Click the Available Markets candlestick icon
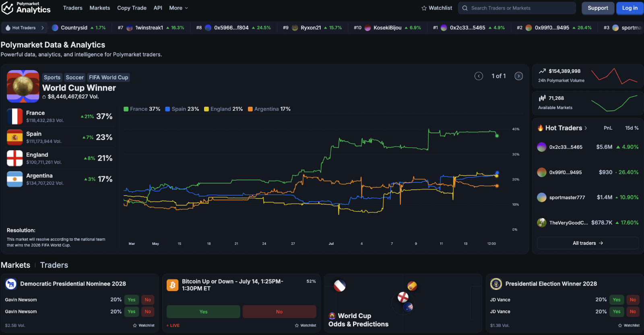 tap(542, 98)
